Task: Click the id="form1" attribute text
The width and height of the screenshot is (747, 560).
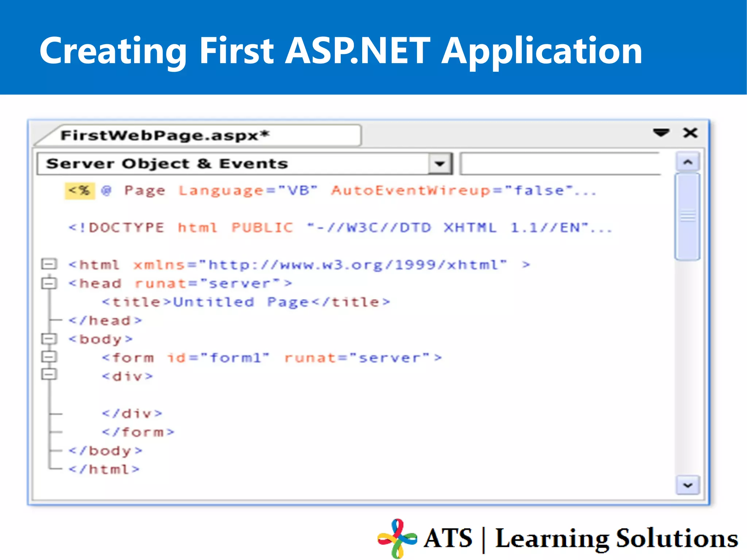Action: [218, 358]
